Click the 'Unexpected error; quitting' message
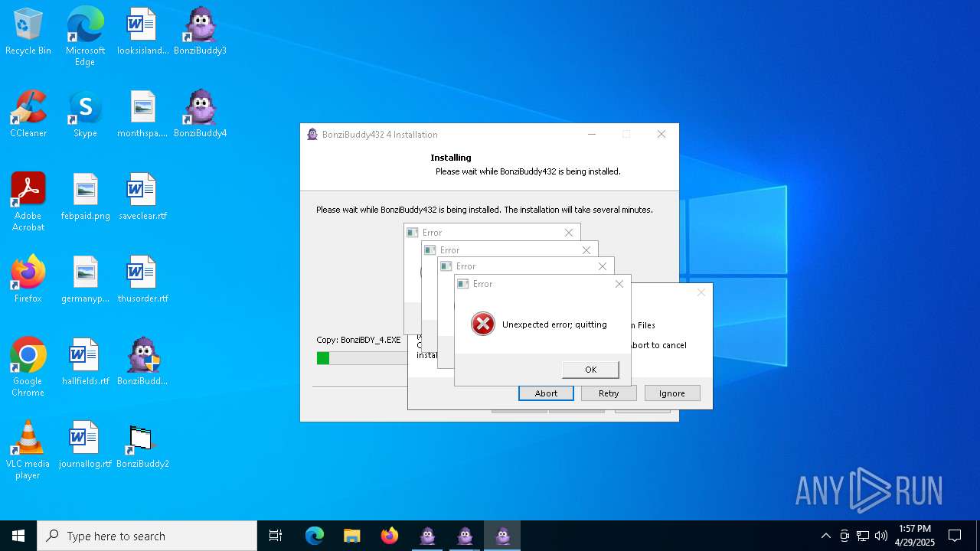This screenshot has width=980, height=551. (x=554, y=324)
